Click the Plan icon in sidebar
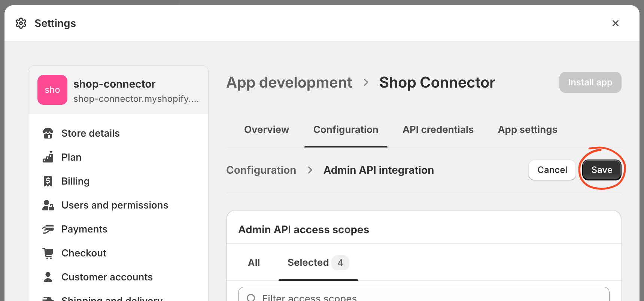 (48, 157)
